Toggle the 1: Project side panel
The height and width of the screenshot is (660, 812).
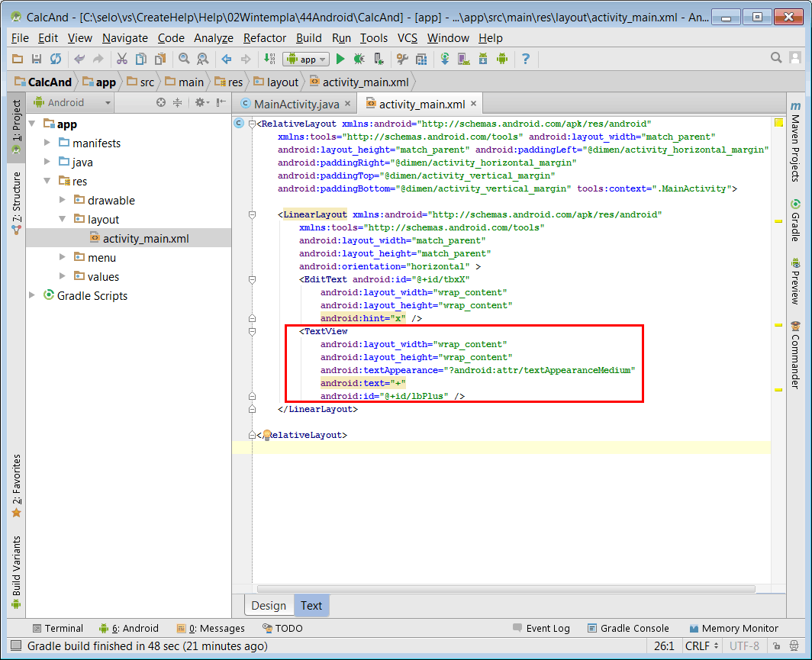[x=17, y=127]
